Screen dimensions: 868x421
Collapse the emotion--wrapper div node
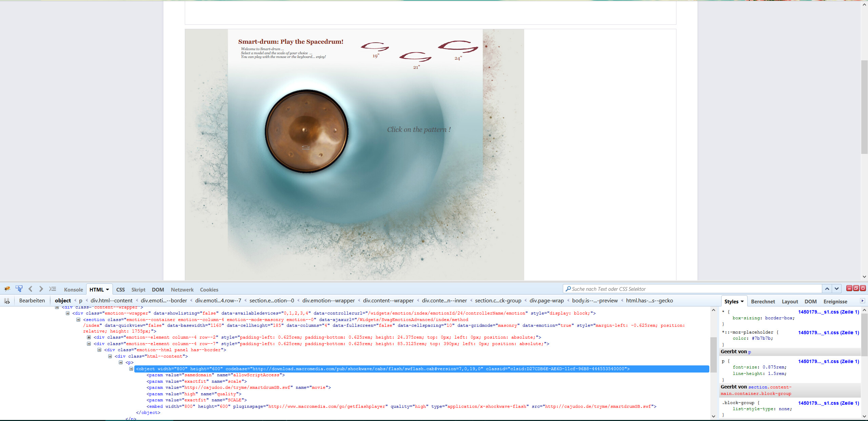point(67,313)
